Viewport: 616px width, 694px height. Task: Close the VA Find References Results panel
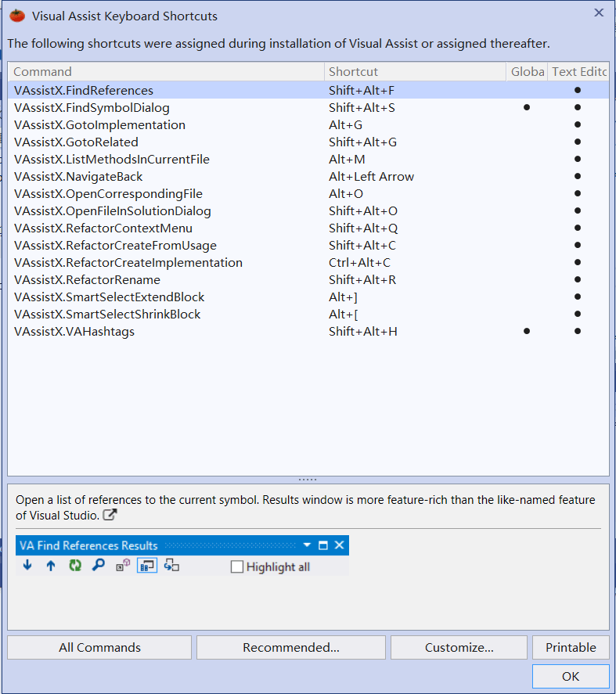[339, 545]
